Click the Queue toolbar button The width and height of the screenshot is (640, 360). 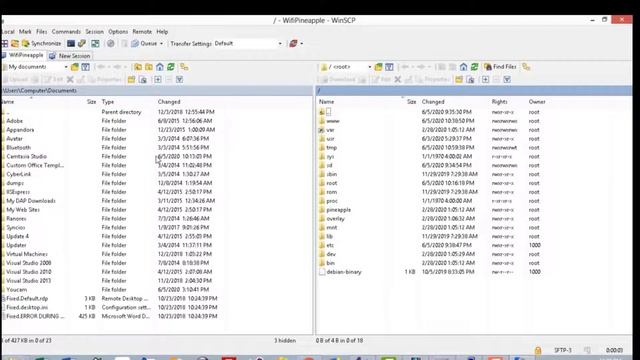(144, 43)
